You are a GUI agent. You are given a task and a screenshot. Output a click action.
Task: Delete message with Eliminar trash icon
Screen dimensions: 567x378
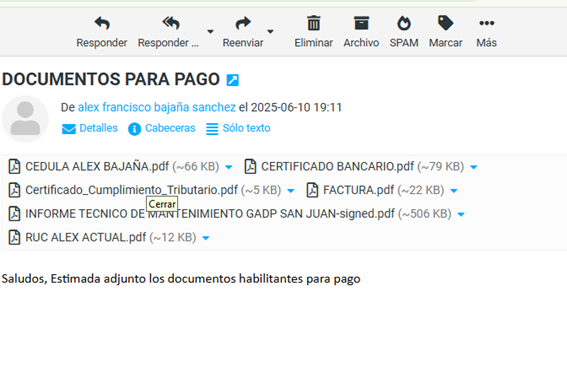pos(314,24)
